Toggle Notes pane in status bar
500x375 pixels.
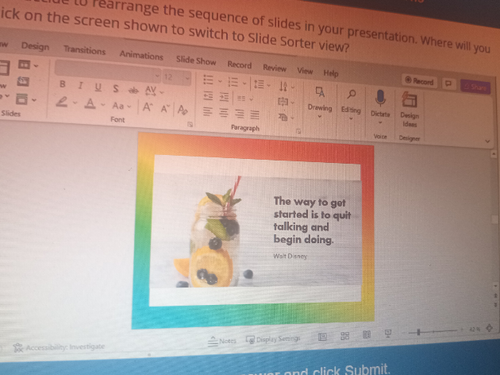pos(222,341)
